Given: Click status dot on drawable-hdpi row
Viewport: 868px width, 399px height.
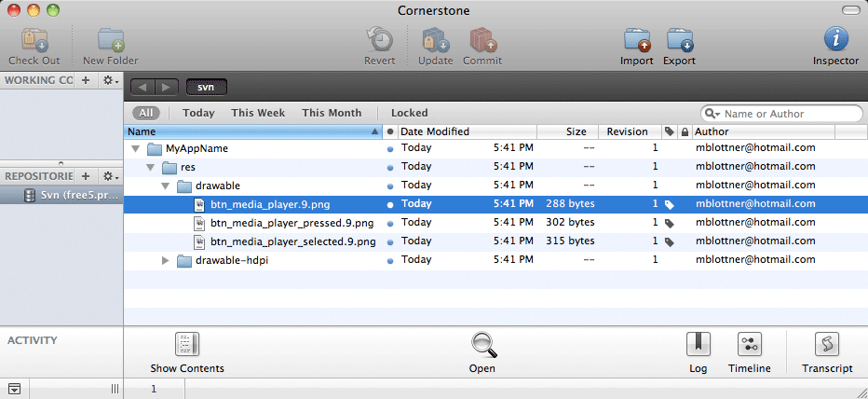Looking at the screenshot, I should point(390,260).
